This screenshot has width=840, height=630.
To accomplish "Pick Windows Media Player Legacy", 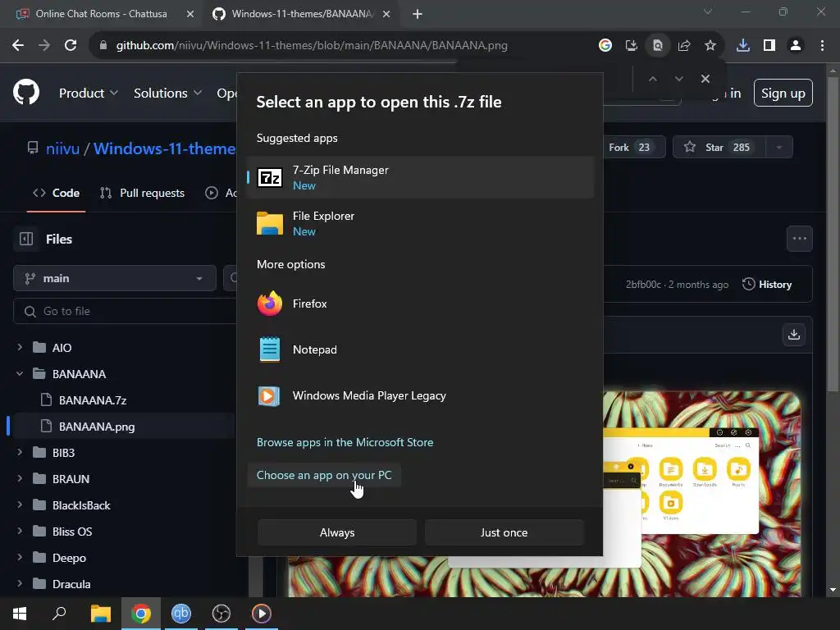I will (420, 396).
